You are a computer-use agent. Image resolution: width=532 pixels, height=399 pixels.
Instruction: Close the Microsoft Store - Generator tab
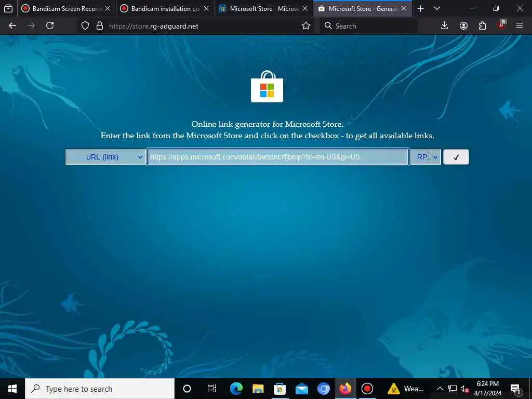pyautogui.click(x=404, y=8)
